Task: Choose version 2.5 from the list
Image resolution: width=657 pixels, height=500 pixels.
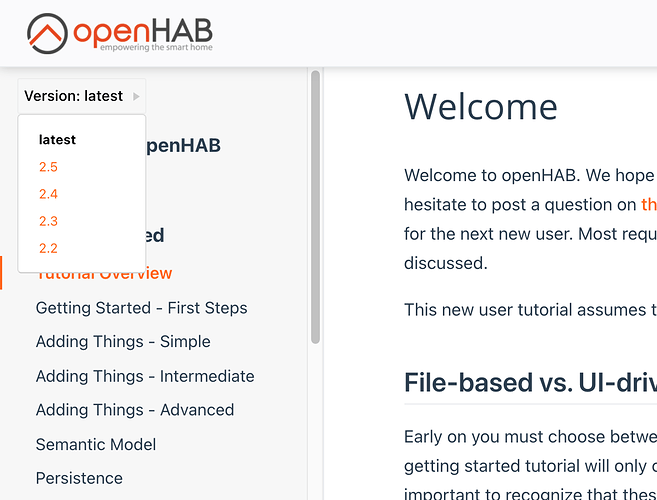Action: [48, 167]
